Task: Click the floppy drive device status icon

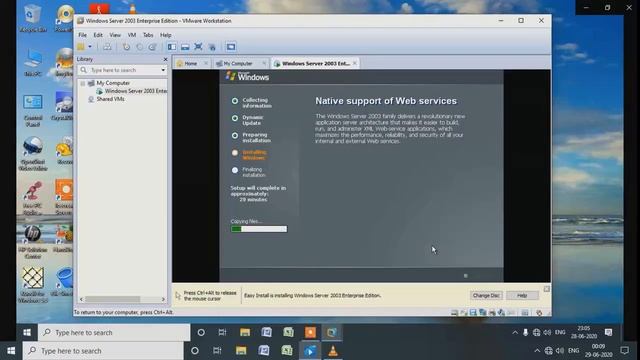Action: click(473, 313)
